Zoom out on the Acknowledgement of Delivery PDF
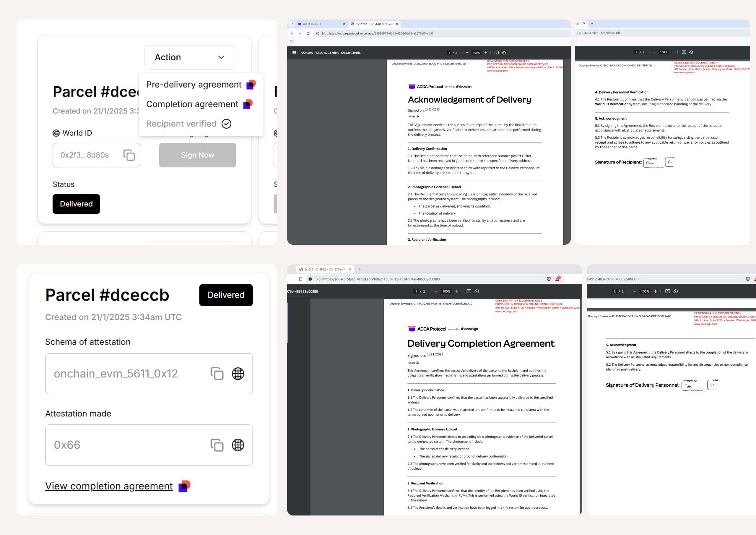 [x=467, y=53]
